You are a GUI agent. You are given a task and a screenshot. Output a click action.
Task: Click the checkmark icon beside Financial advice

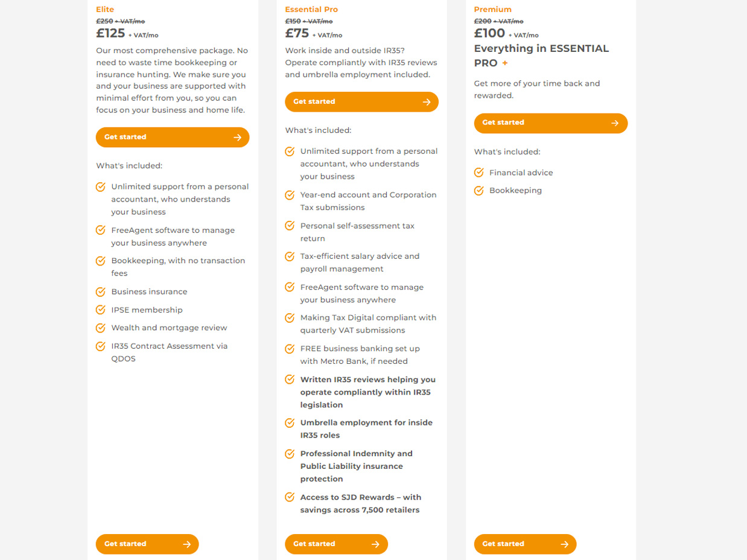479,173
